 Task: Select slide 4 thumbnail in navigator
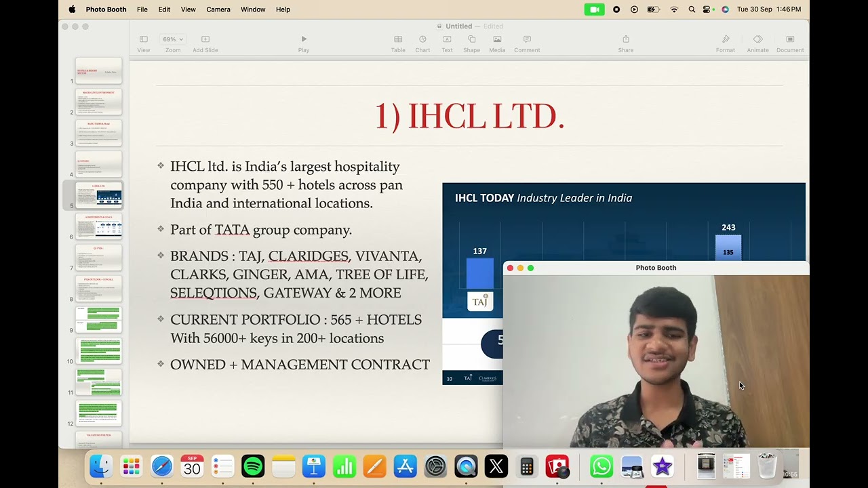[98, 165]
